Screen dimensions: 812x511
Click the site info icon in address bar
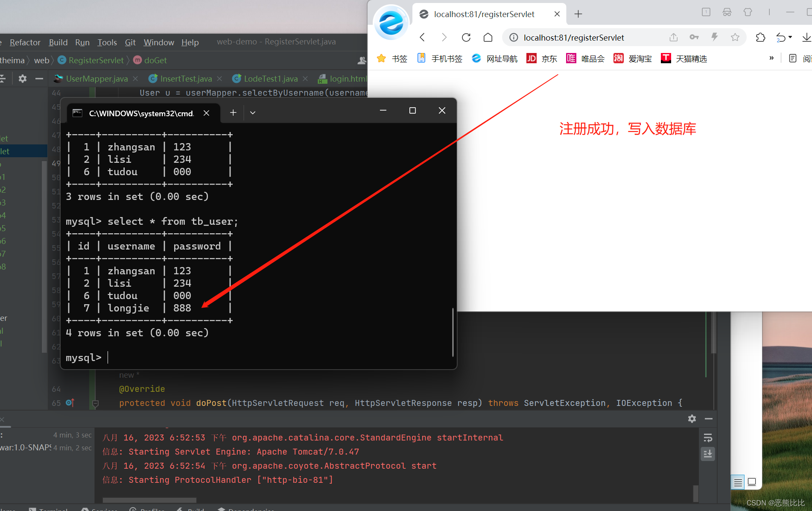(514, 38)
